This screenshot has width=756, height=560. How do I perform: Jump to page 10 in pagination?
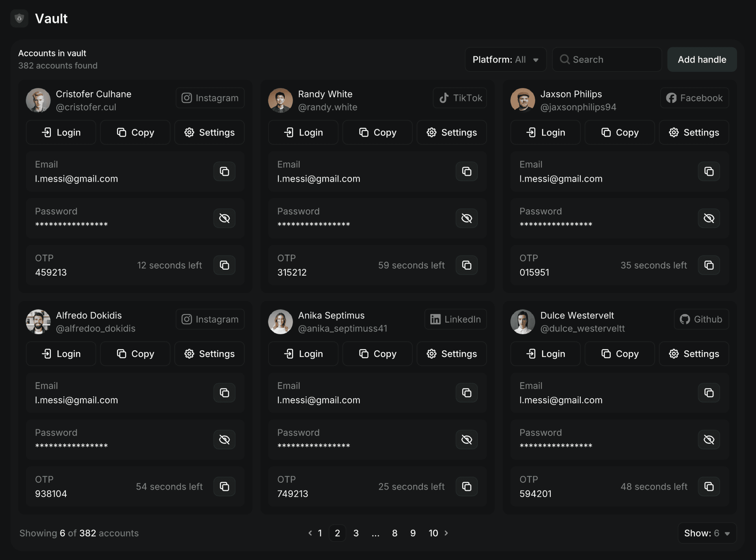(433, 533)
